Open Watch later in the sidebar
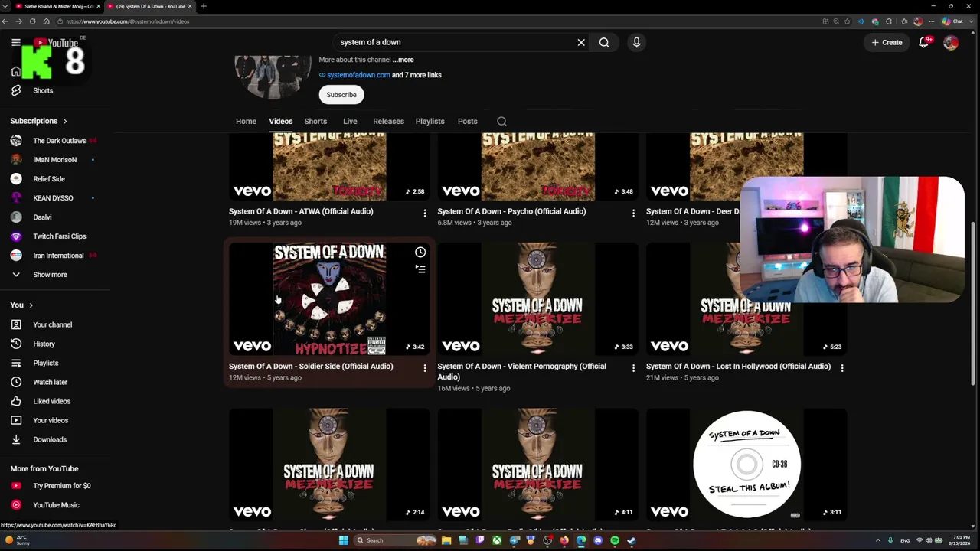The width and height of the screenshot is (980, 551). (50, 383)
